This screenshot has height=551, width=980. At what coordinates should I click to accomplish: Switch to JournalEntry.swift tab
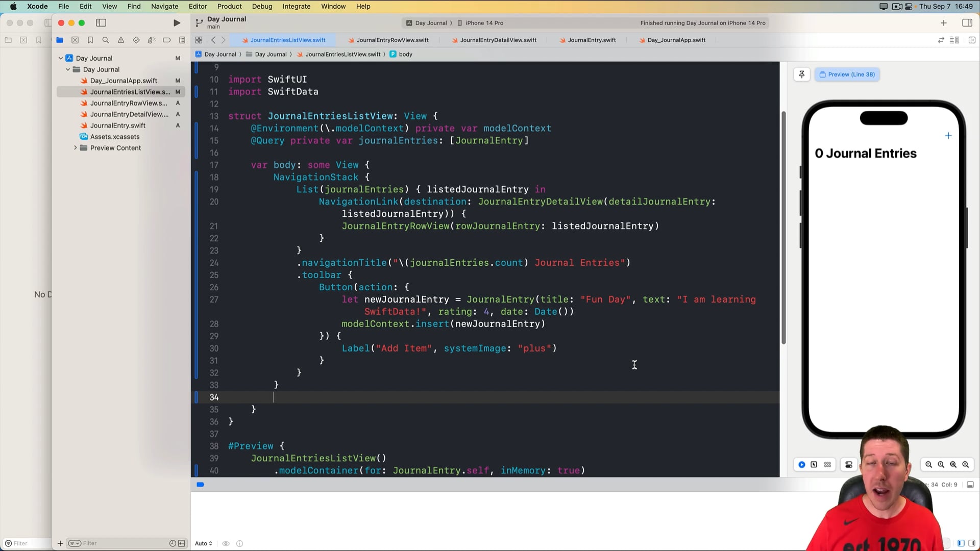[x=587, y=40]
